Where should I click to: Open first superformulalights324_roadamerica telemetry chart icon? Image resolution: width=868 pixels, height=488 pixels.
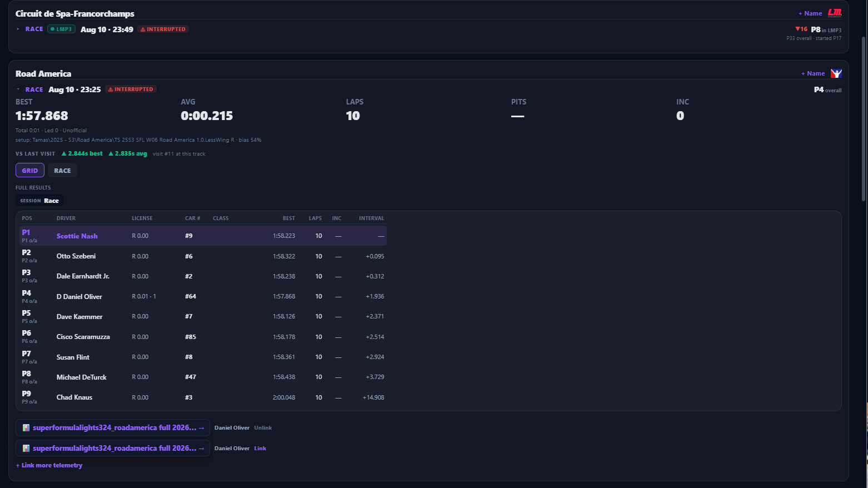26,428
